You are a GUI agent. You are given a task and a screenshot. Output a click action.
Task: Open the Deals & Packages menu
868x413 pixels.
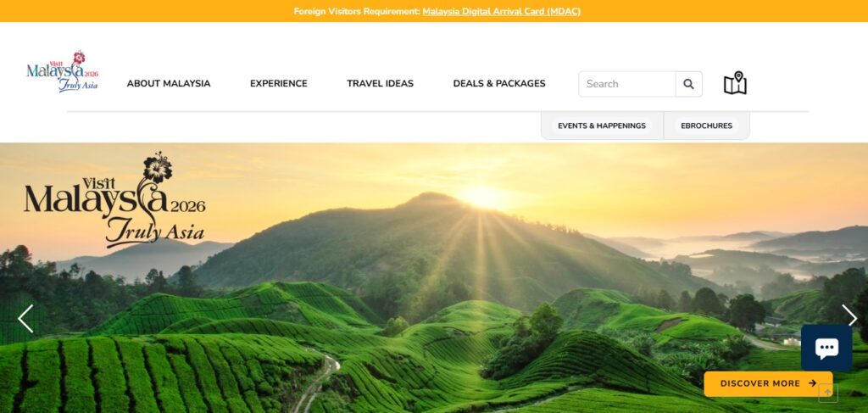point(499,84)
